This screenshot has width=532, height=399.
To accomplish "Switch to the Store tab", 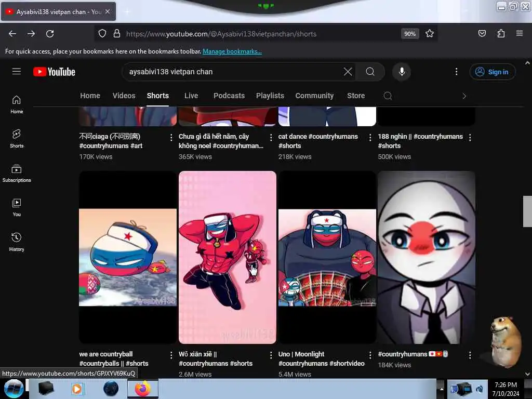I will click(356, 96).
